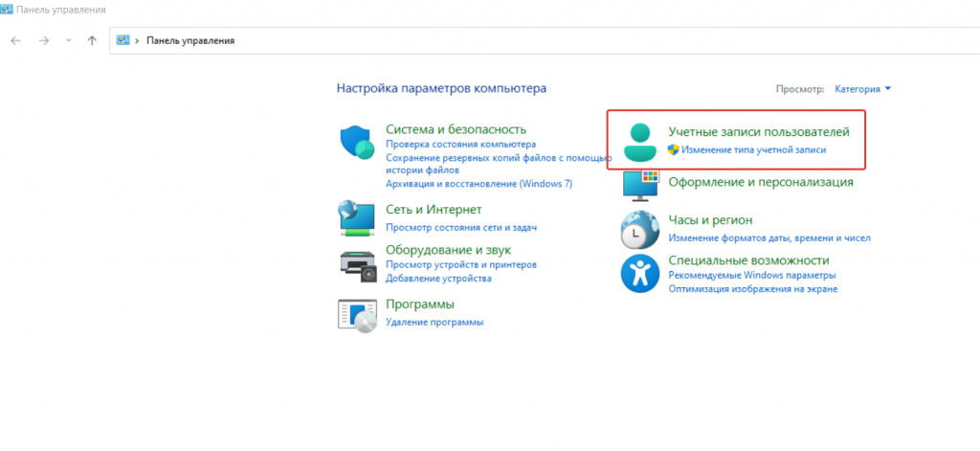
Task: Click the System and Security shield icon
Action: (358, 142)
